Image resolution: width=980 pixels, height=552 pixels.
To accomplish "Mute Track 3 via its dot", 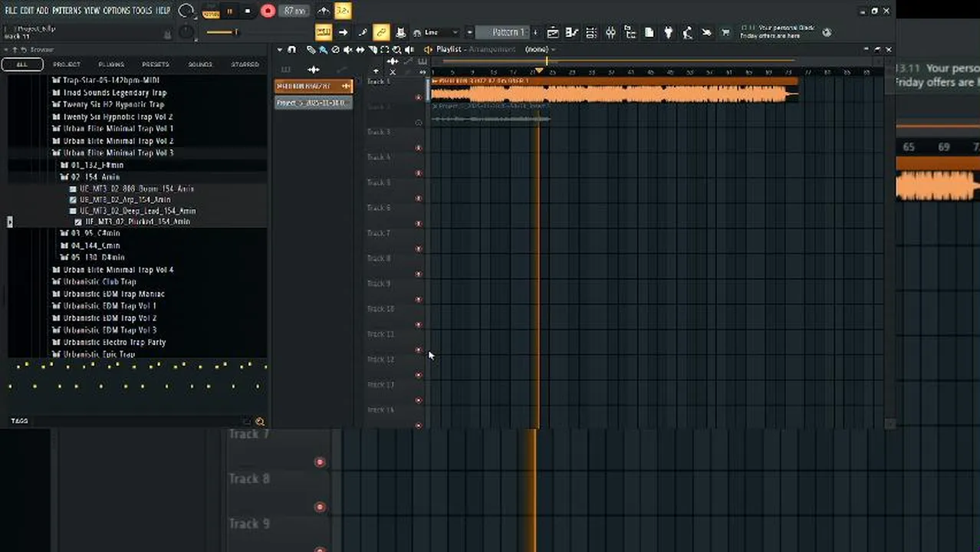I will [x=418, y=147].
